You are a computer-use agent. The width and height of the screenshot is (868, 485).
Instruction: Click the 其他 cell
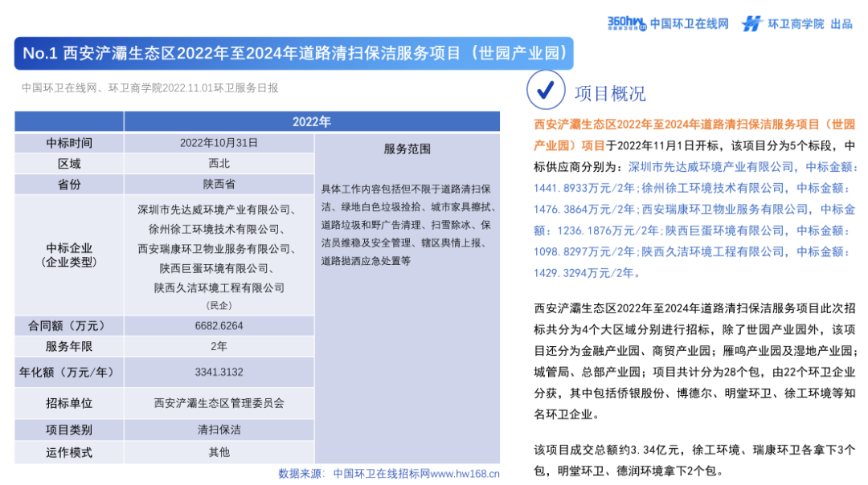[x=219, y=452]
